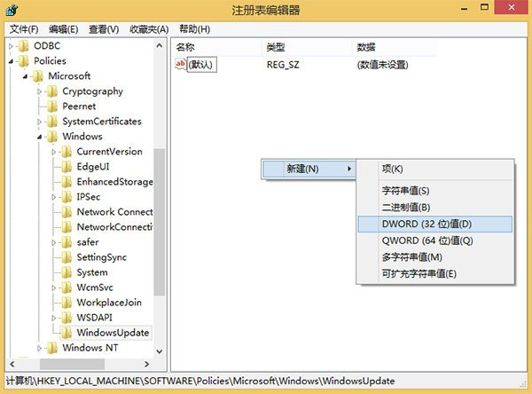The height and width of the screenshot is (394, 532).
Task: Click the 名称 column header
Action: [217, 47]
